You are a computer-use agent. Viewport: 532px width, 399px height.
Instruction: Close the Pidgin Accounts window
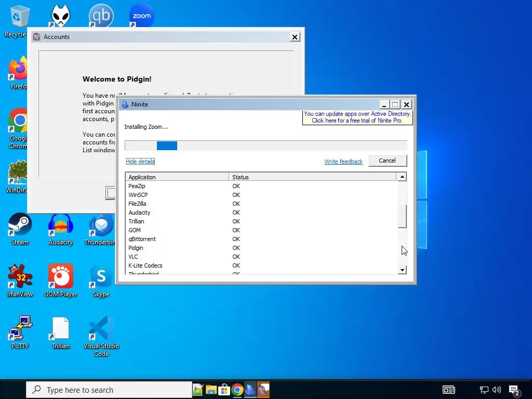pos(295,37)
